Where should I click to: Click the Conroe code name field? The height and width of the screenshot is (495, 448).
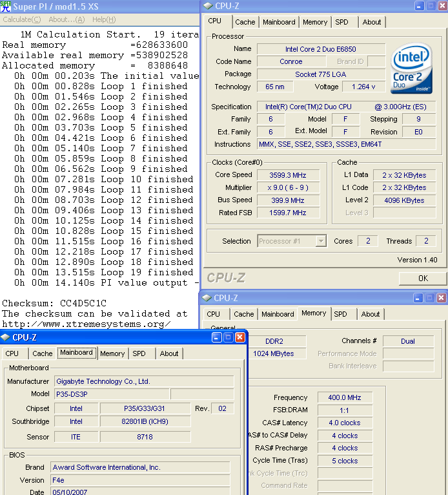[x=291, y=61]
